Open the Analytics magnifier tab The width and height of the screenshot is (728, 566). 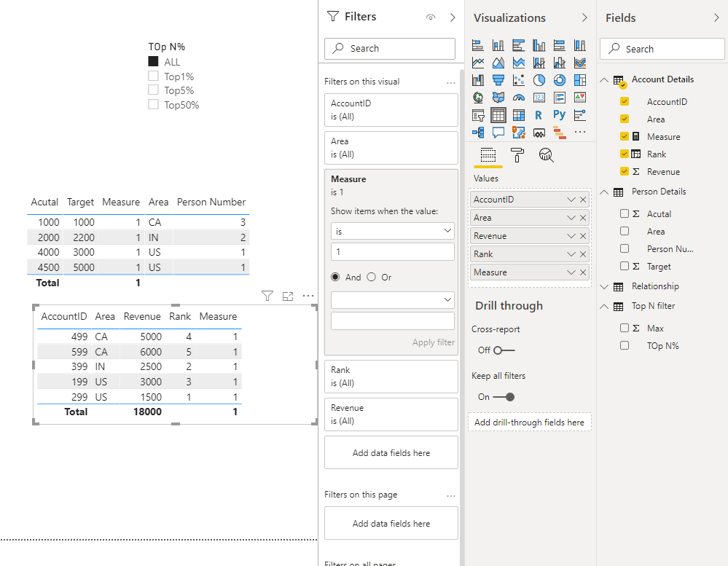[546, 155]
